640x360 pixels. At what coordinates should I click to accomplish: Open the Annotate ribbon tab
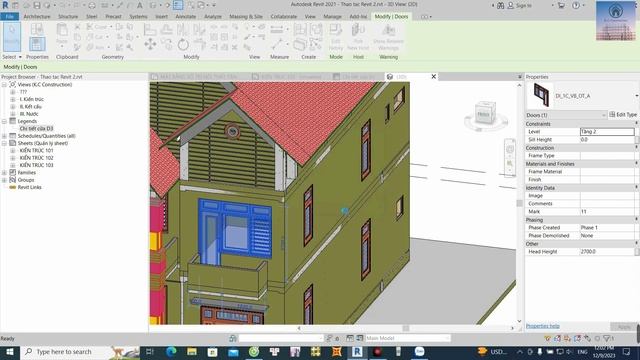click(x=186, y=16)
